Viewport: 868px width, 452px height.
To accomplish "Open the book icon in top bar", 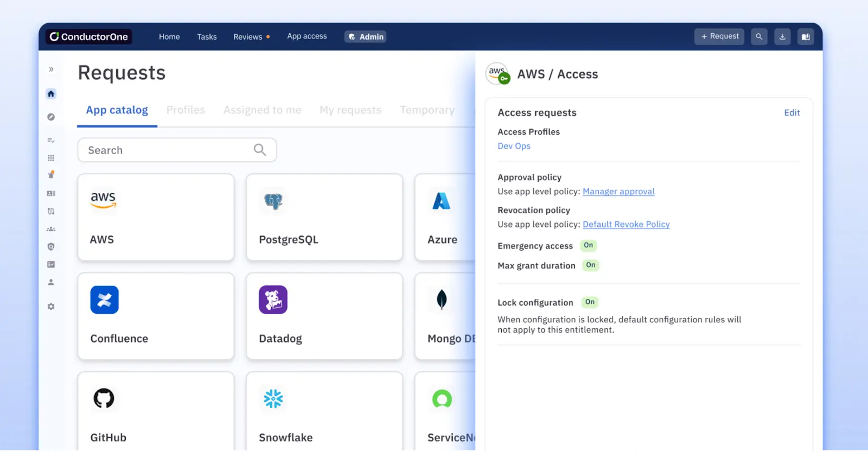I will pos(806,37).
